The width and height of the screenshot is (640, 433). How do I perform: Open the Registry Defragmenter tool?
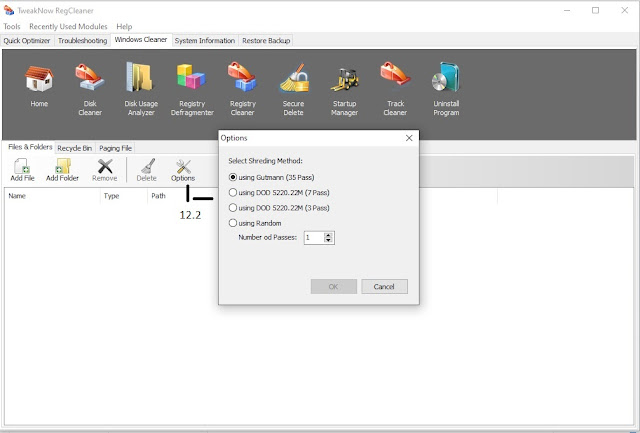click(192, 89)
